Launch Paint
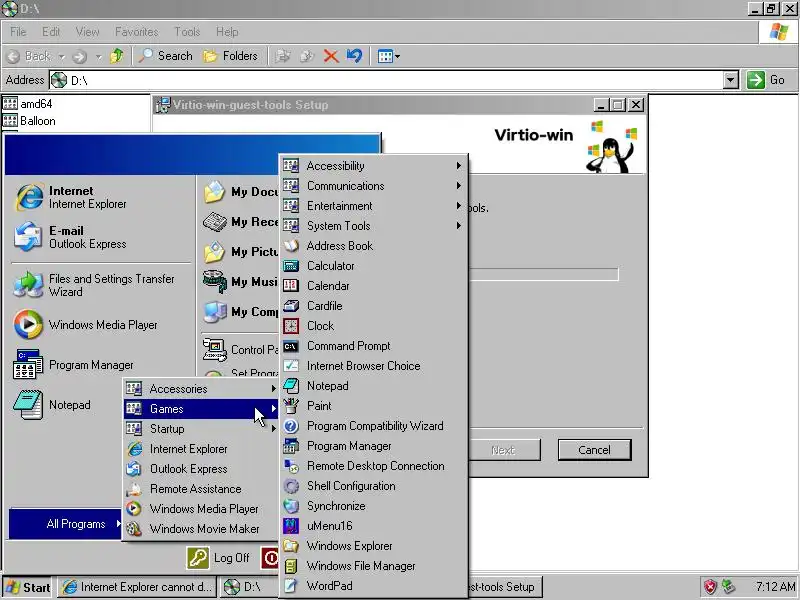The width and height of the screenshot is (800, 600). pyautogui.click(x=373, y=406)
